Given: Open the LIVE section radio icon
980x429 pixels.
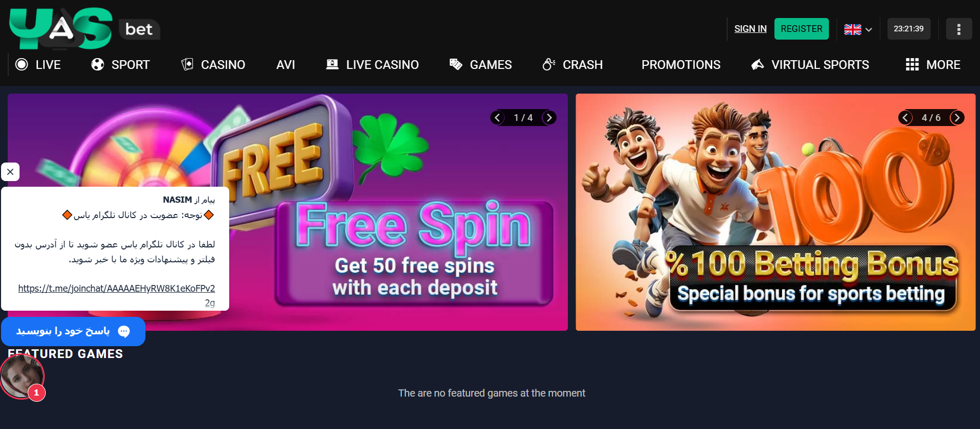Looking at the screenshot, I should click(x=22, y=64).
